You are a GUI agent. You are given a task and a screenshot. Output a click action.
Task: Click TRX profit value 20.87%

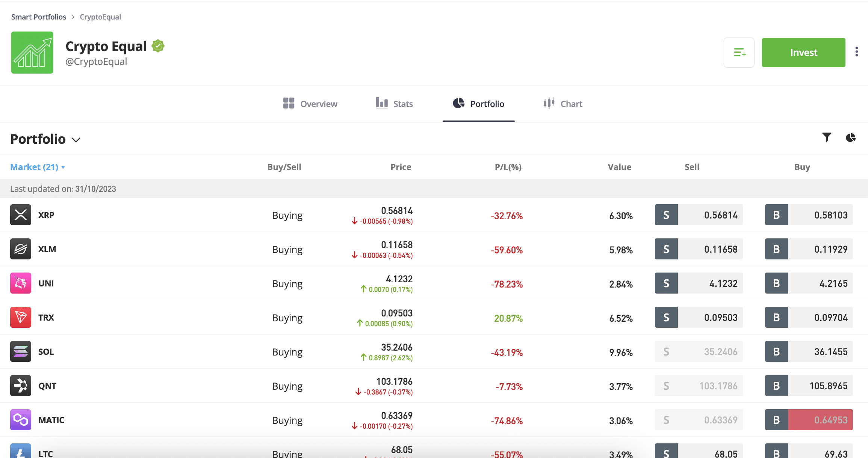click(508, 318)
